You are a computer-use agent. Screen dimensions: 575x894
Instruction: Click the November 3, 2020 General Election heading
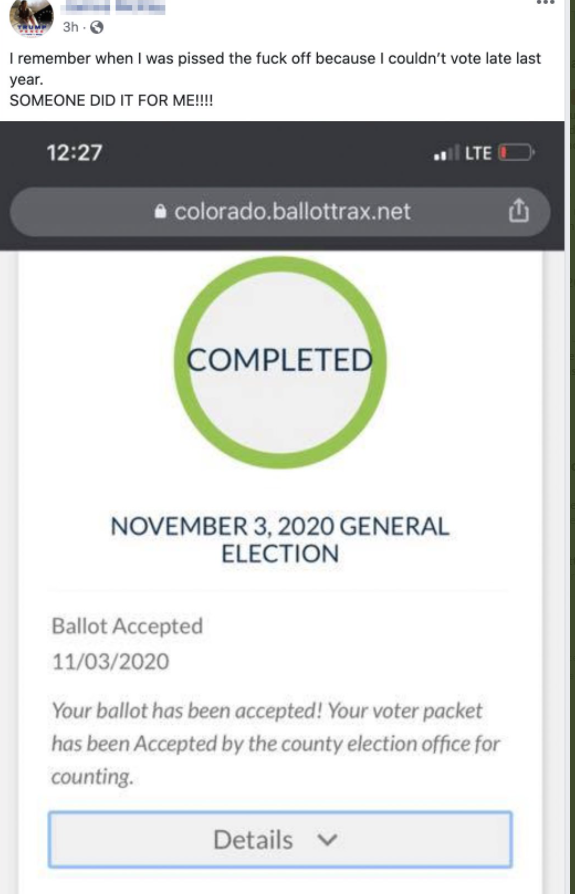(280, 540)
